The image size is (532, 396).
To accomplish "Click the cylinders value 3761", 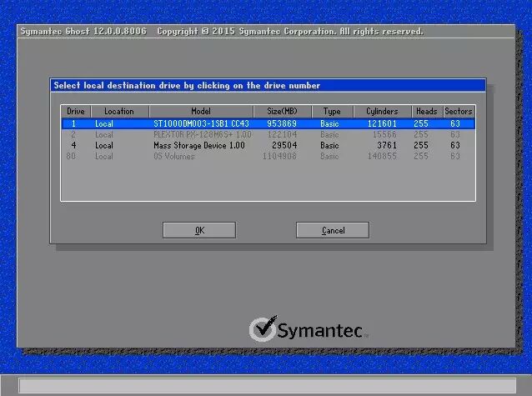I will (x=387, y=145).
